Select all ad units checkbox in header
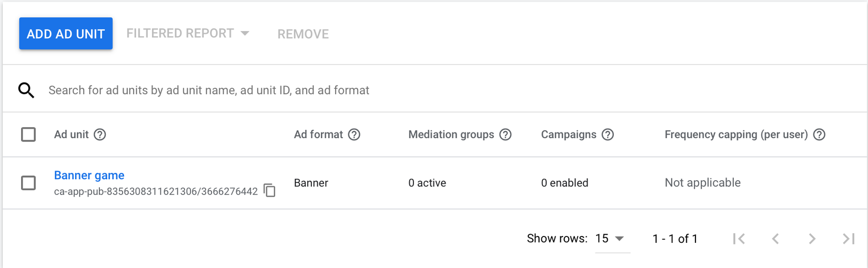The image size is (868, 268). pyautogui.click(x=28, y=135)
